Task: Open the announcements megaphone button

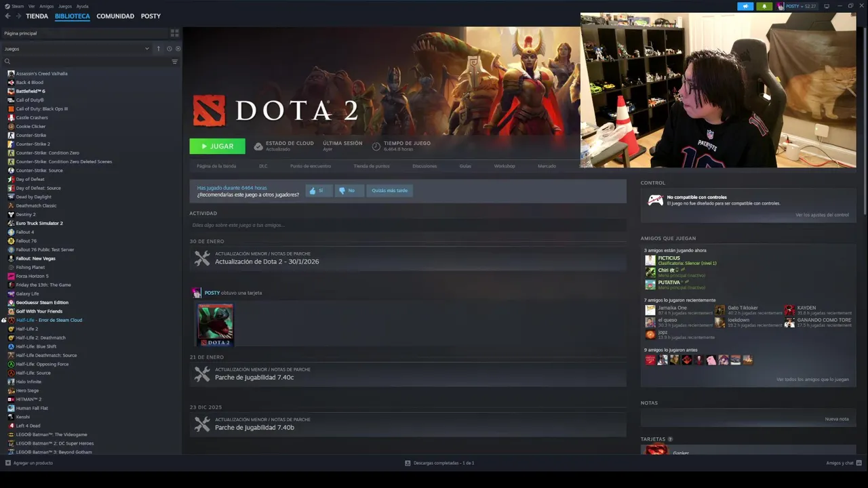Action: 745,6
